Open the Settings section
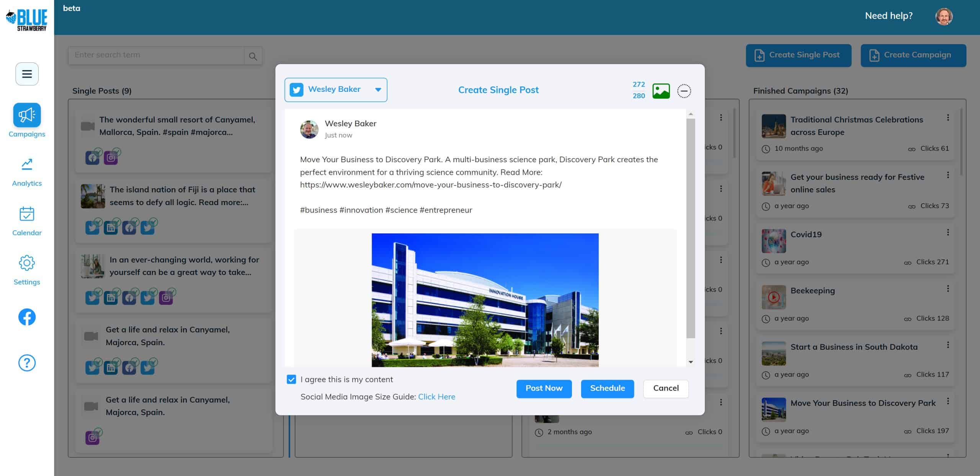The height and width of the screenshot is (476, 980). click(27, 270)
